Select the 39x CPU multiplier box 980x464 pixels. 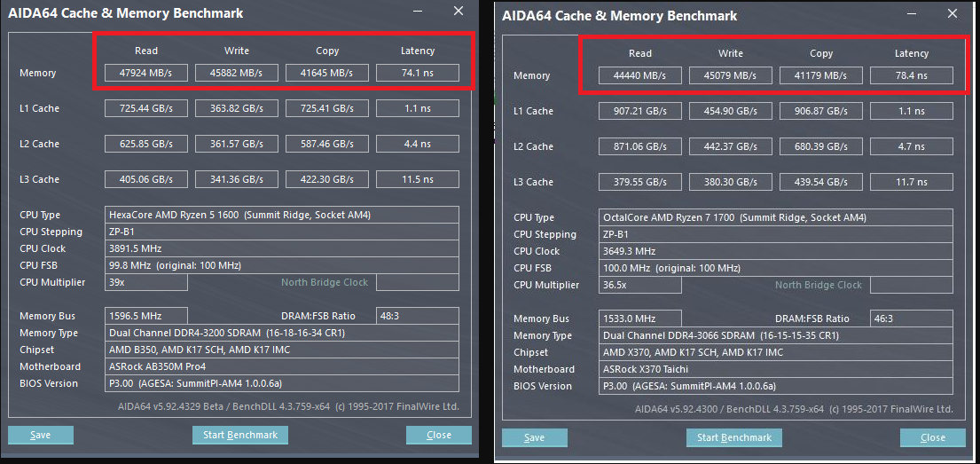click(146, 282)
